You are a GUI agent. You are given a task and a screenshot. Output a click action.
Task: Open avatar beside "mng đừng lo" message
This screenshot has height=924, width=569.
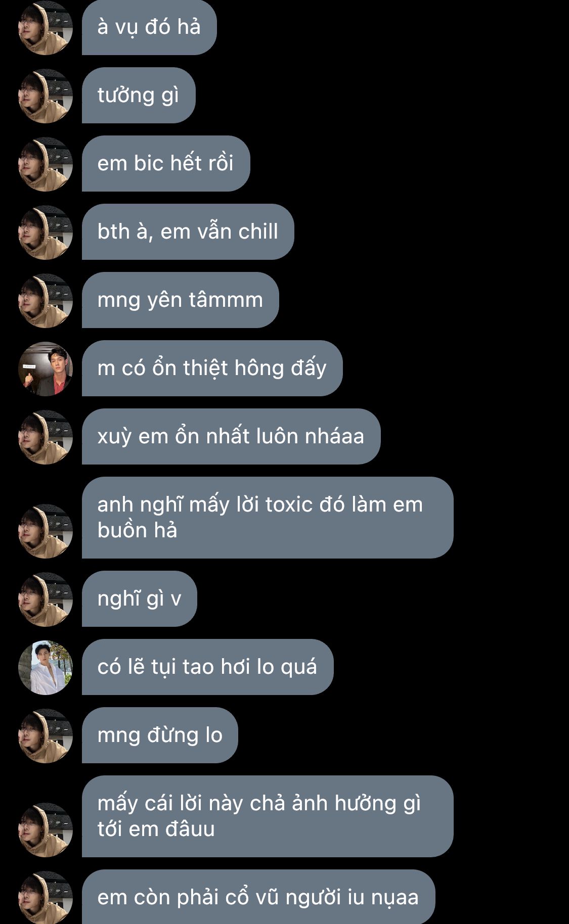click(46, 736)
